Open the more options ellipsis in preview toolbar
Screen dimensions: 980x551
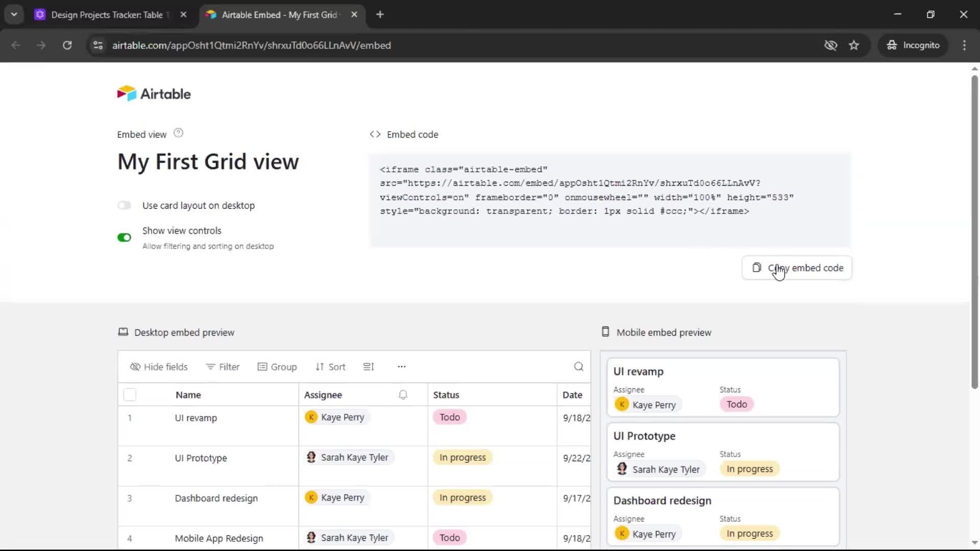(x=402, y=366)
